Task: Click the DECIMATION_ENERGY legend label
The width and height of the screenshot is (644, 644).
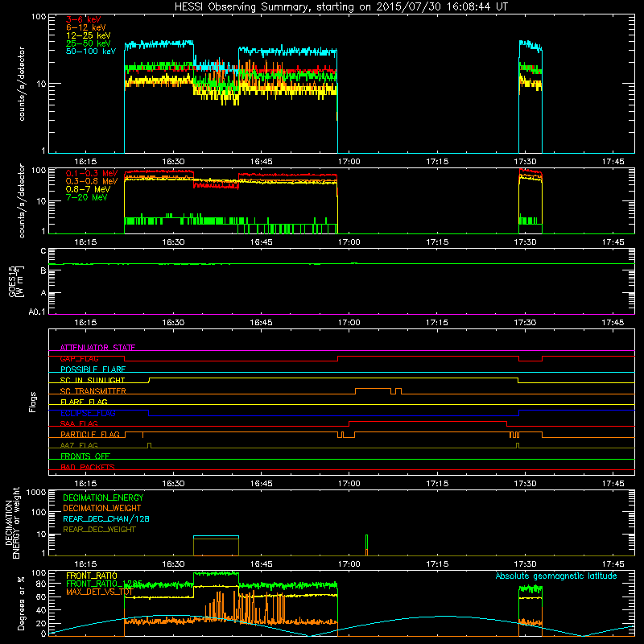Action: pyautogui.click(x=103, y=497)
